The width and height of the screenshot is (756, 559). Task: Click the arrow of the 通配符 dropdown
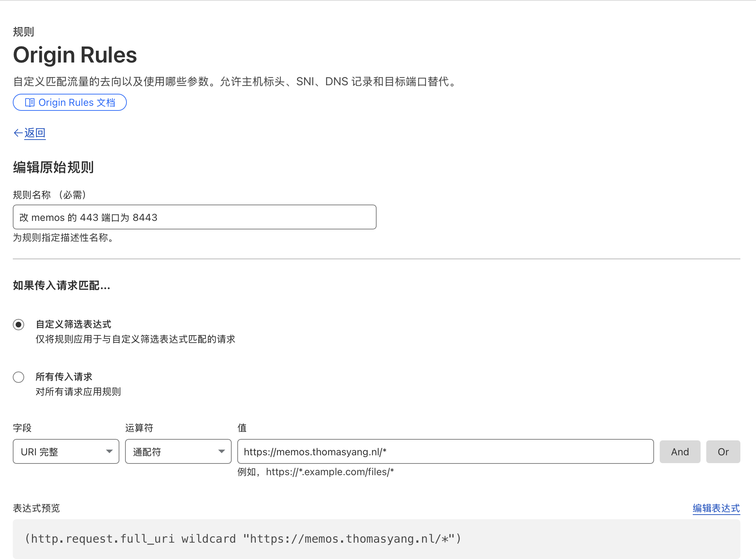222,452
